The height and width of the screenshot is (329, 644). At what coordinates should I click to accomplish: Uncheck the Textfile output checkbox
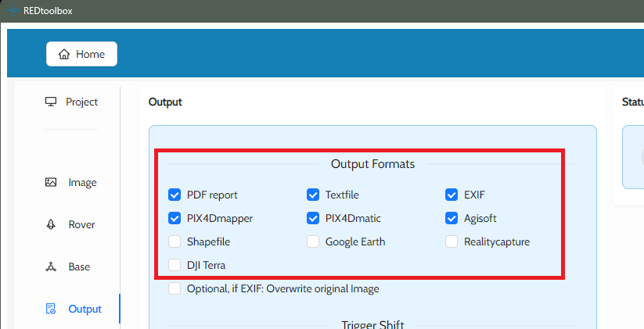pos(313,195)
